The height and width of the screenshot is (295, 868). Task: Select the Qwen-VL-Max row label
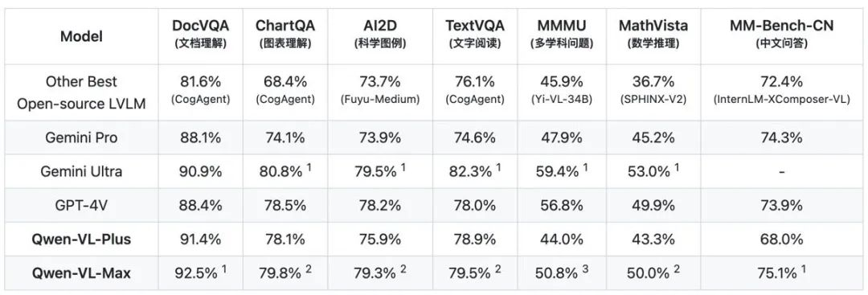click(81, 272)
